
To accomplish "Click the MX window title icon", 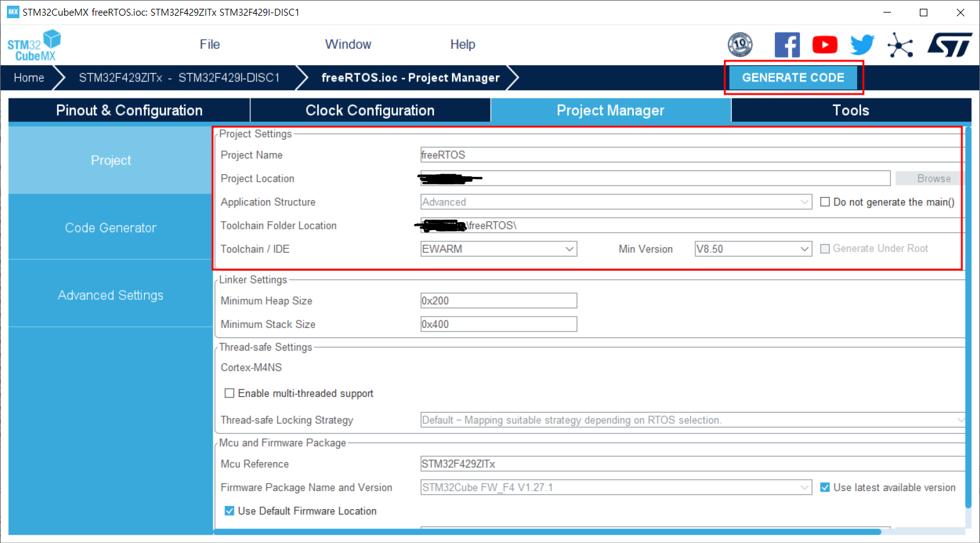I will pyautogui.click(x=13, y=12).
